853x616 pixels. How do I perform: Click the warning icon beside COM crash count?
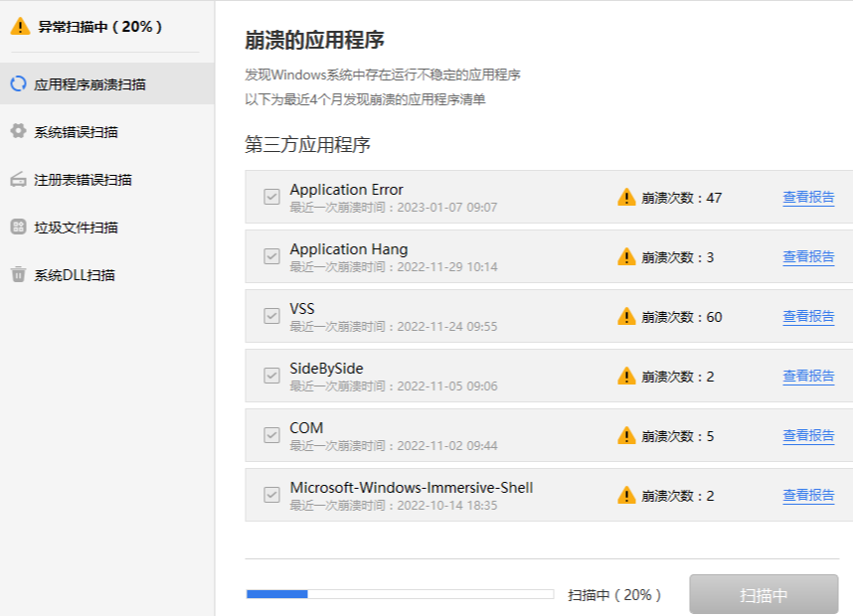625,436
